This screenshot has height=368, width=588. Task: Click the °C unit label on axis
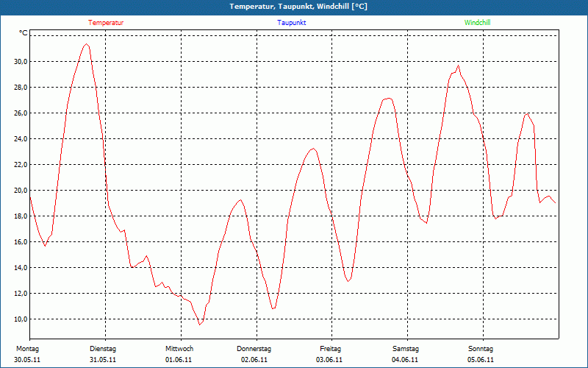pyautogui.click(x=24, y=33)
